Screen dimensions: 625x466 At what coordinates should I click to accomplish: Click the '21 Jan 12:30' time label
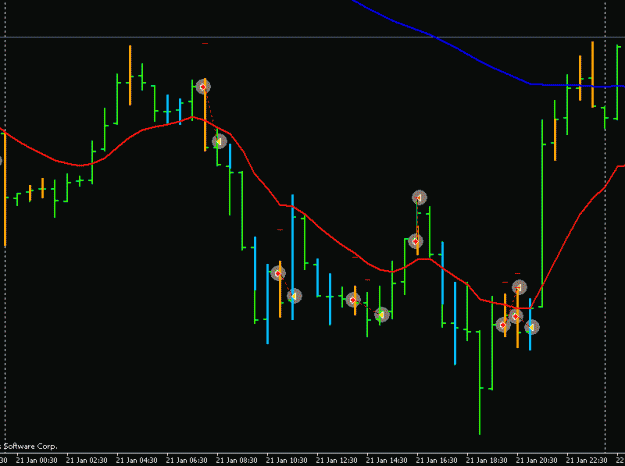tap(337, 460)
